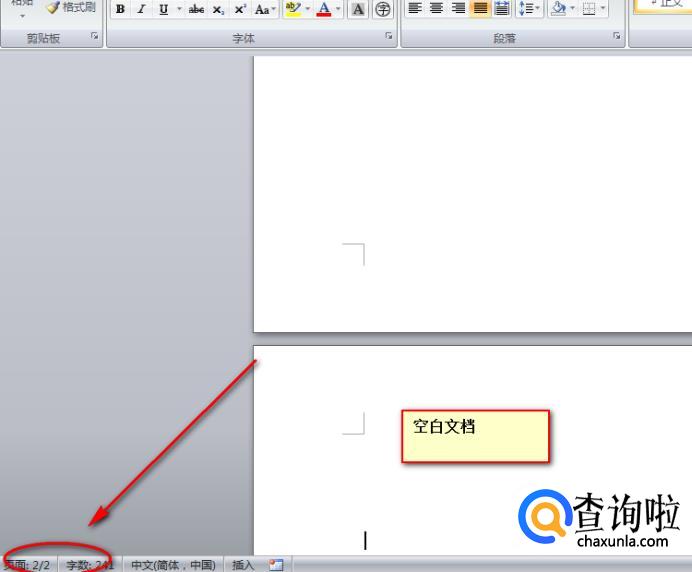Viewport: 692px width, 572px height.
Task: Click the language 中文(简体, 中国) status
Action: (x=173, y=565)
